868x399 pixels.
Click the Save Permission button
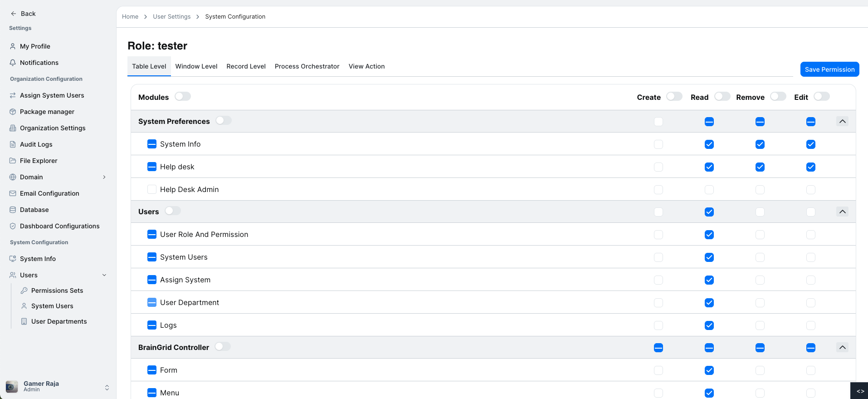pos(829,69)
